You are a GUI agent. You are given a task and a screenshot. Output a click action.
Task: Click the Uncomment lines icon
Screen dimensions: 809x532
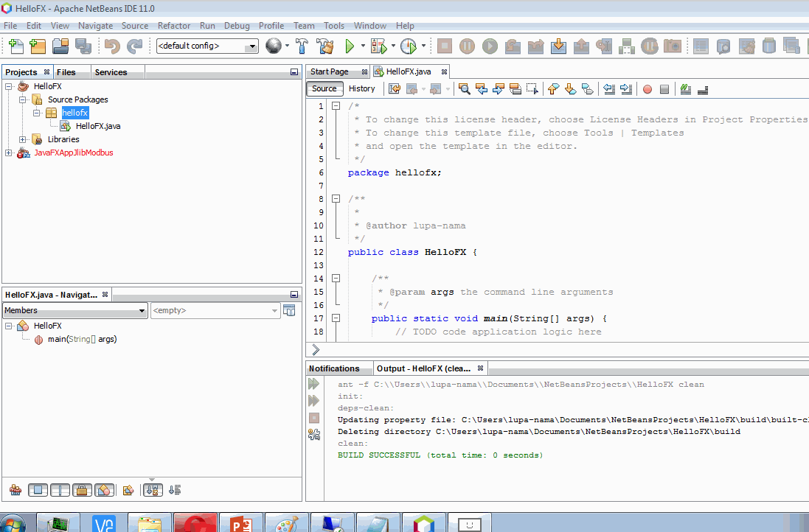[702, 89]
